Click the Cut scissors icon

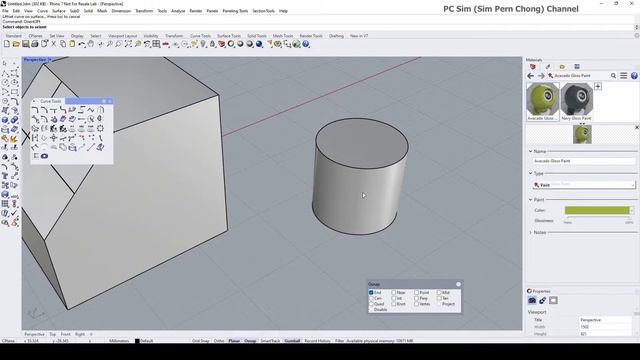pyautogui.click(x=53, y=44)
